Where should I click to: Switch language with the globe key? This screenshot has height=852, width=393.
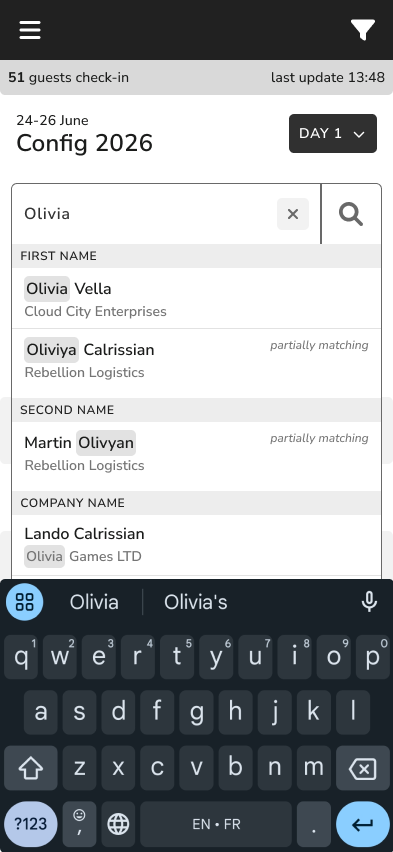click(118, 824)
